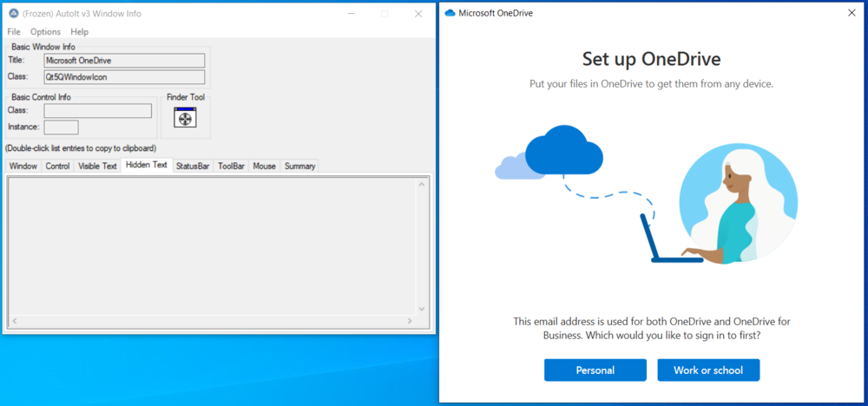Click the Set up OneDrive heading

pyautogui.click(x=652, y=59)
